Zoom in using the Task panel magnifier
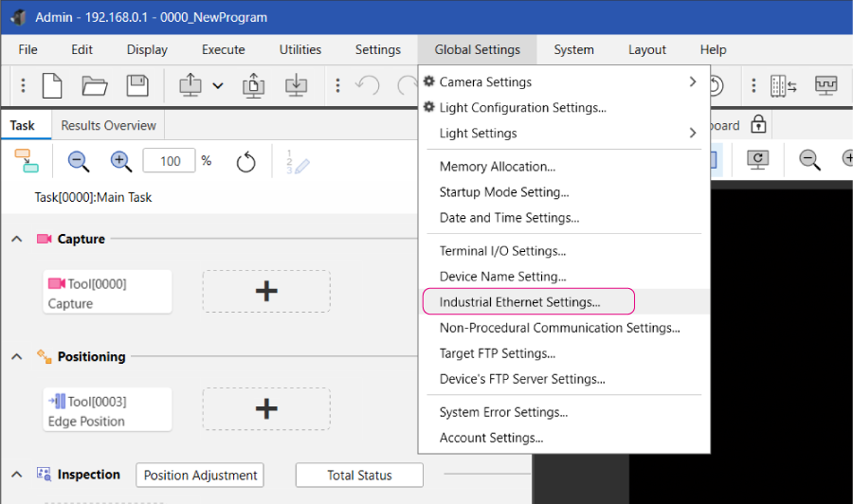Image resolution: width=853 pixels, height=504 pixels. click(121, 161)
